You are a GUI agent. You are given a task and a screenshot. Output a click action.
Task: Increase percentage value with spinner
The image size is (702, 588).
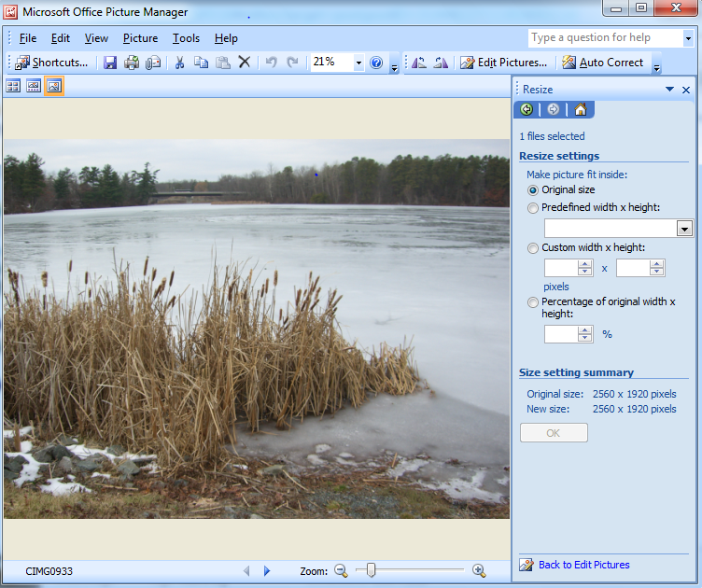coord(584,330)
